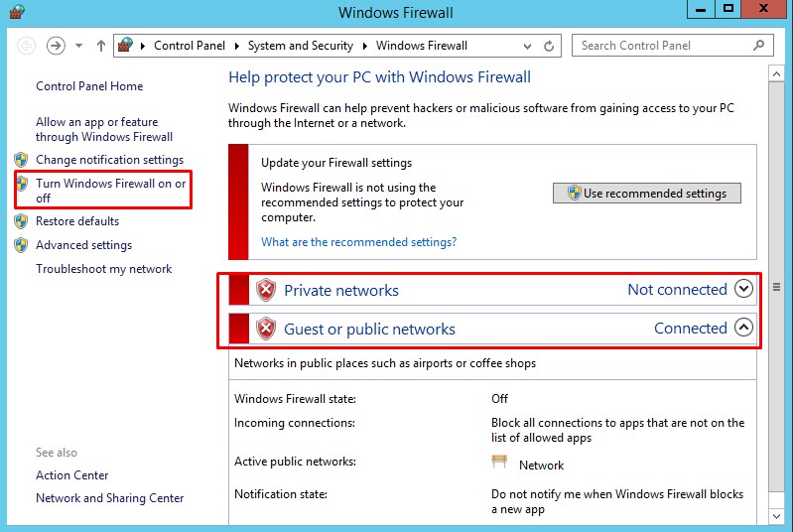Click the scrollbar up arrow
Viewport: 793px width, 532px height.
coord(776,73)
